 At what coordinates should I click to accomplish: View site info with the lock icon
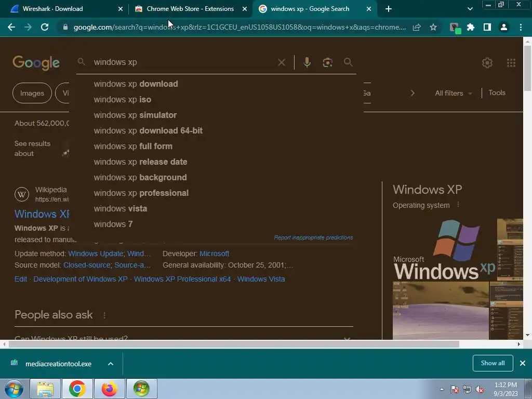pos(65,27)
